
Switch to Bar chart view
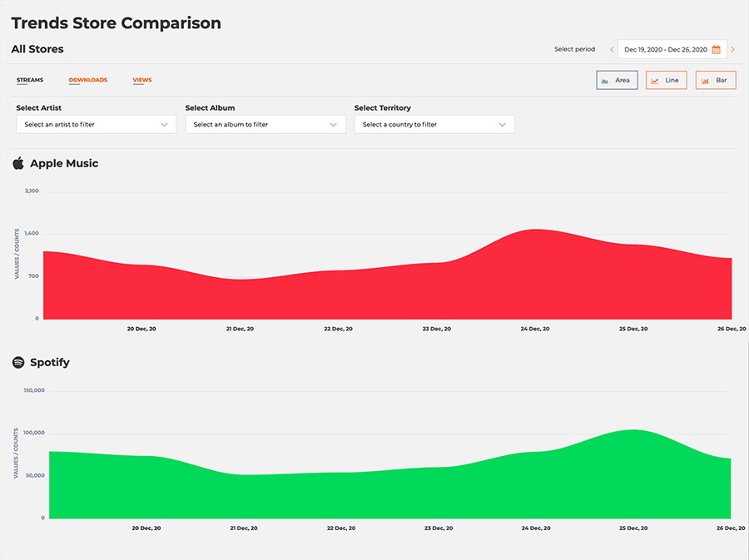(716, 81)
